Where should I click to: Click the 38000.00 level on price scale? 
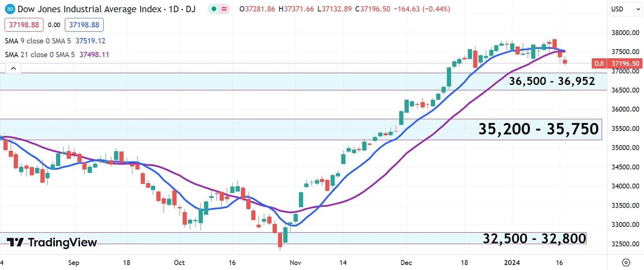pyautogui.click(x=625, y=33)
